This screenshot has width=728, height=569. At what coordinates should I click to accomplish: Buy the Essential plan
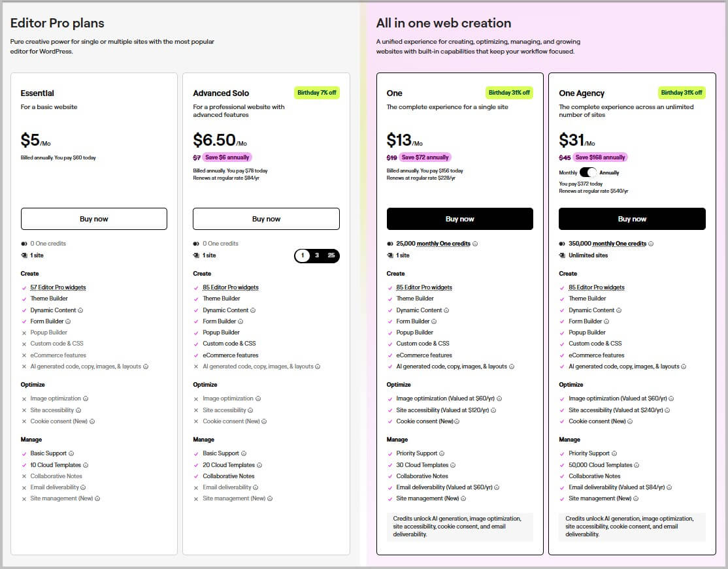pos(94,219)
